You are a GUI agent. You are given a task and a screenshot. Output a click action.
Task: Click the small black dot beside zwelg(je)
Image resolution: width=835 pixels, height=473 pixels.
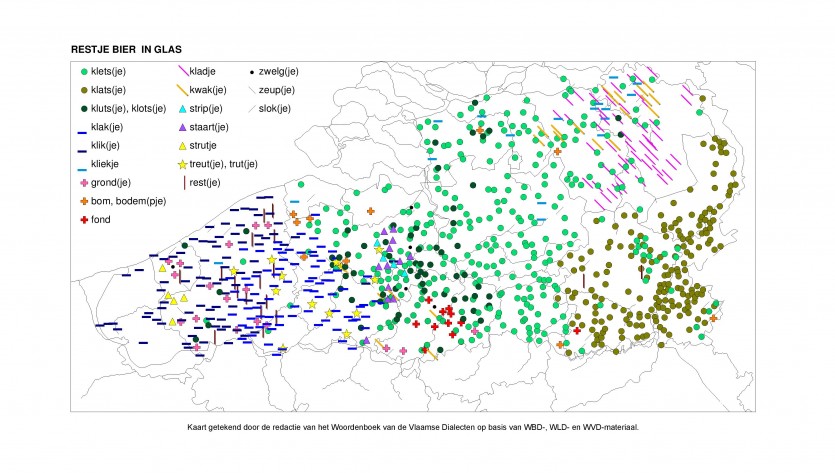pos(252,71)
